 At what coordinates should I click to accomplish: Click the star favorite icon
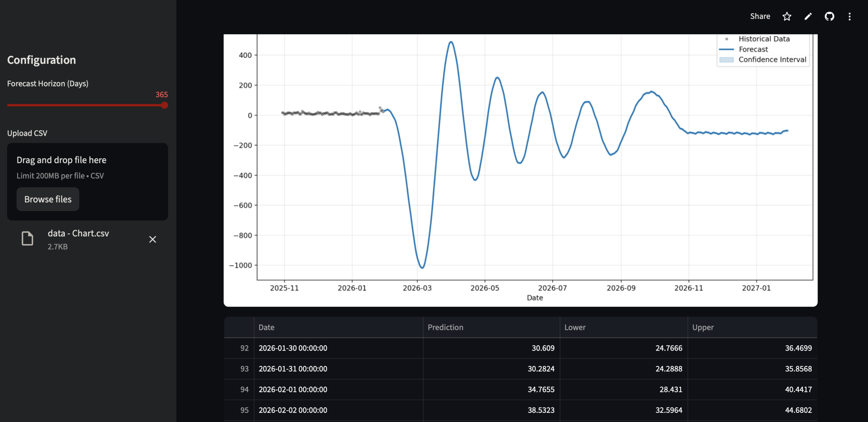(787, 16)
